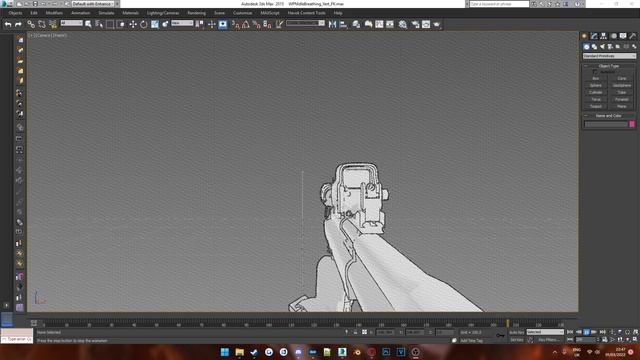Open the Named Selection Sets dropdown
The image size is (640, 360).
coord(305,23)
